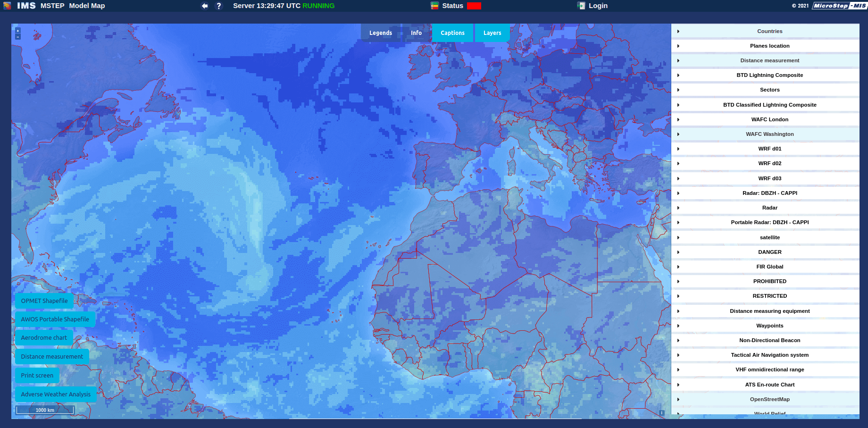Open help using the question mark icon
868x428 pixels.
(x=218, y=6)
